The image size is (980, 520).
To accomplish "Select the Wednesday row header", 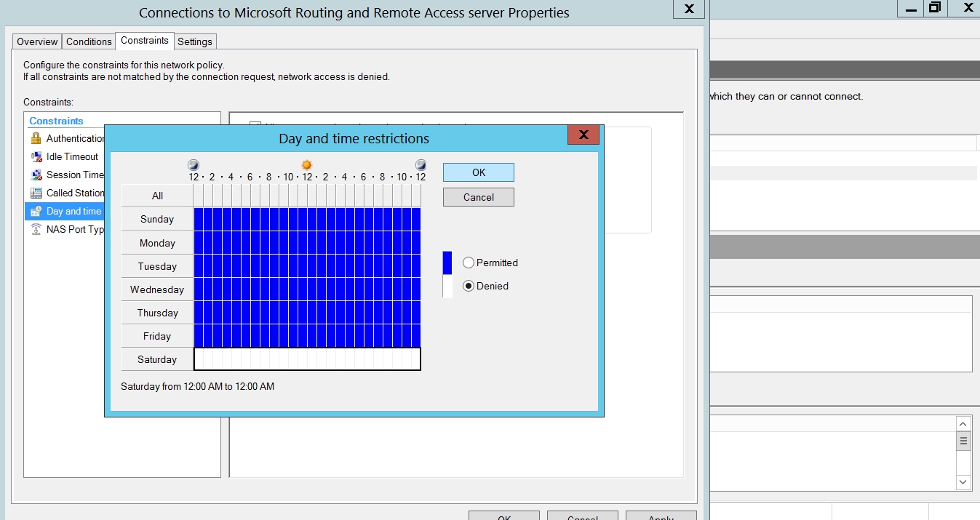I will pyautogui.click(x=157, y=289).
